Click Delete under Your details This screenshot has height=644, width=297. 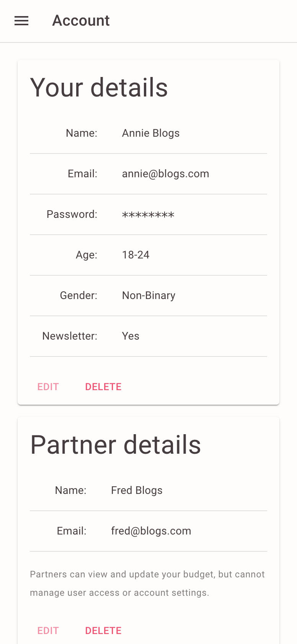click(x=103, y=387)
